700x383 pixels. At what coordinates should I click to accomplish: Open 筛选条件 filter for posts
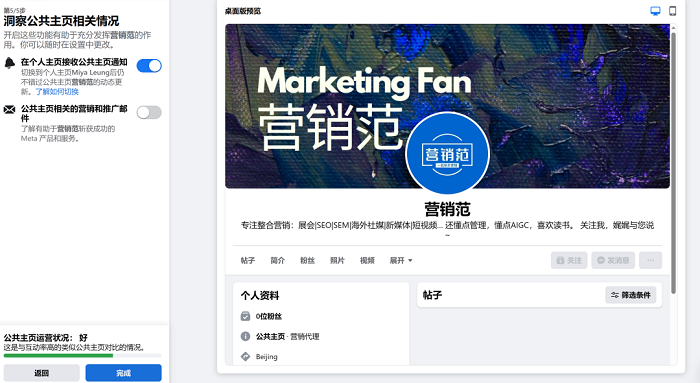pyautogui.click(x=631, y=295)
